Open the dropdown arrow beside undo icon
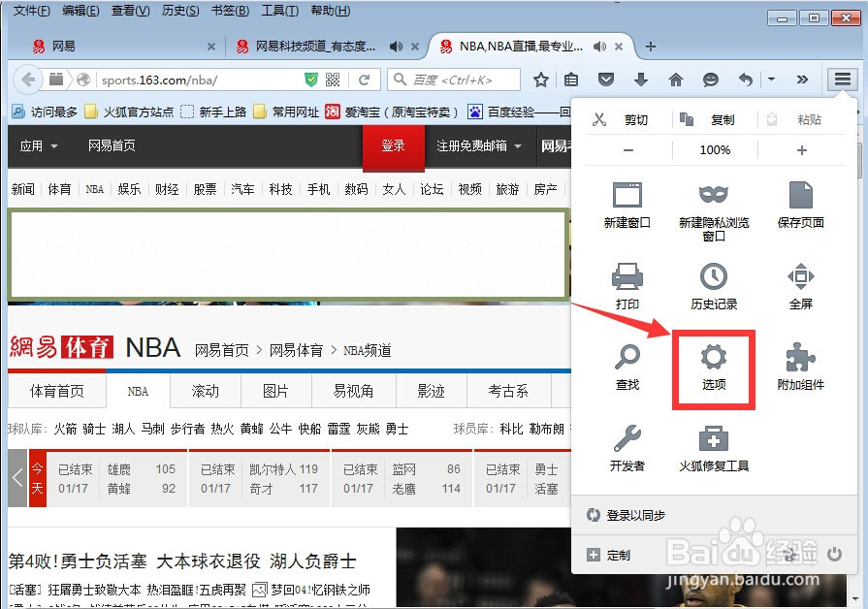 click(x=771, y=80)
